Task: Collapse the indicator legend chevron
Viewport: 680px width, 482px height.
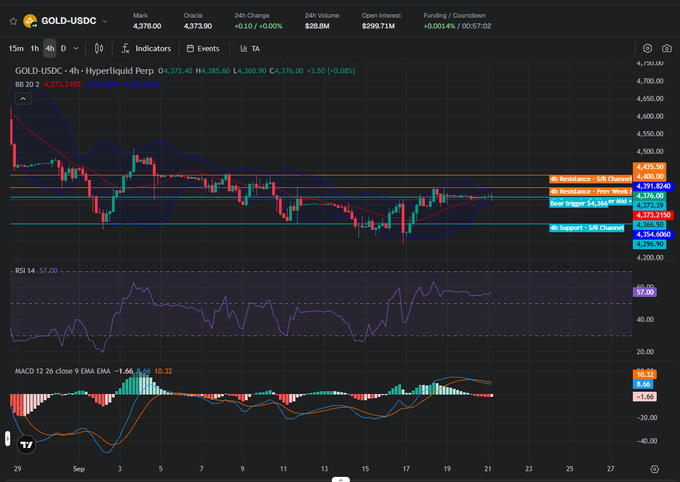Action: click(23, 99)
